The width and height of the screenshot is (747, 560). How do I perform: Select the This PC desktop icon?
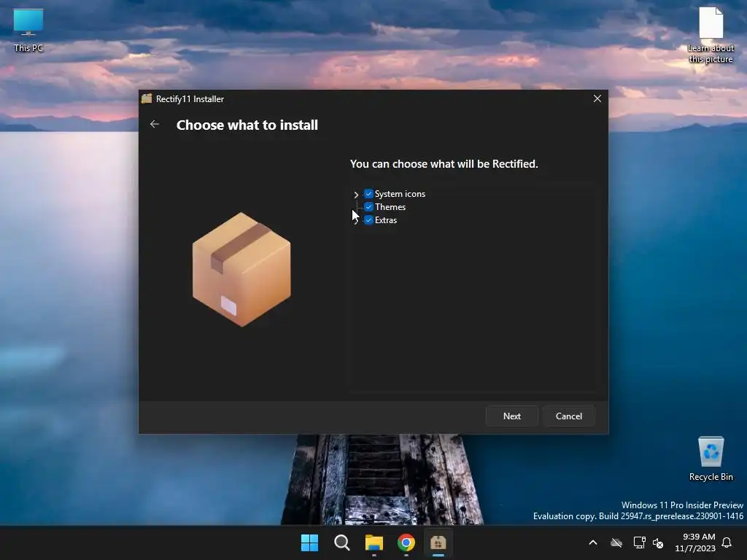[x=28, y=31]
